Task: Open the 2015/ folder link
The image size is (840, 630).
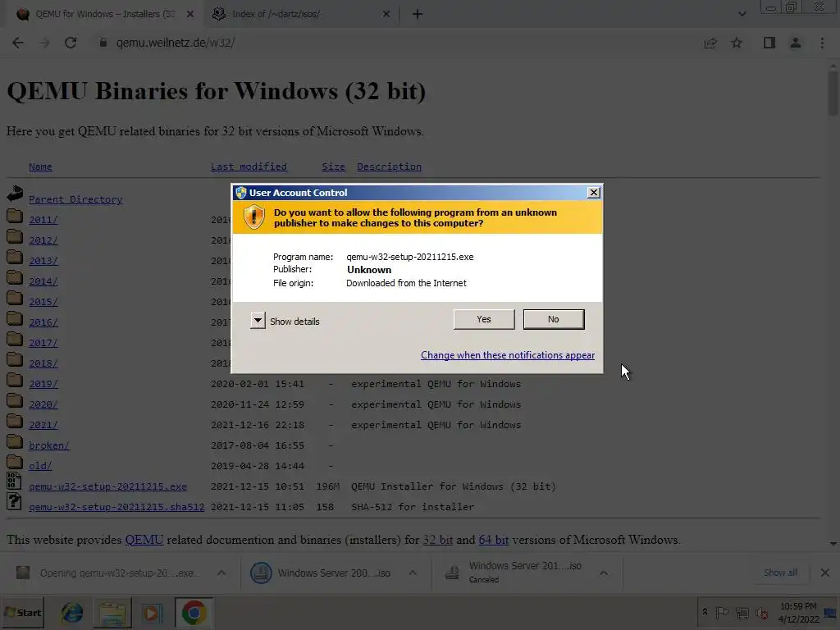Action: (43, 302)
